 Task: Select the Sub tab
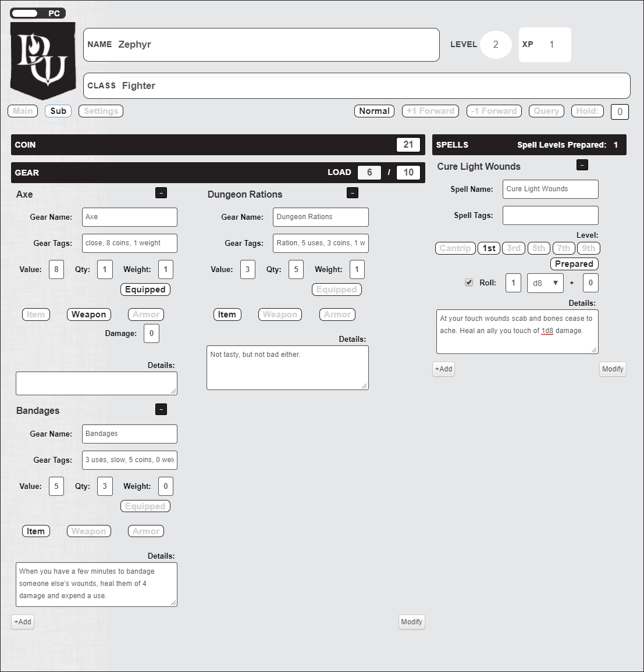coord(58,111)
